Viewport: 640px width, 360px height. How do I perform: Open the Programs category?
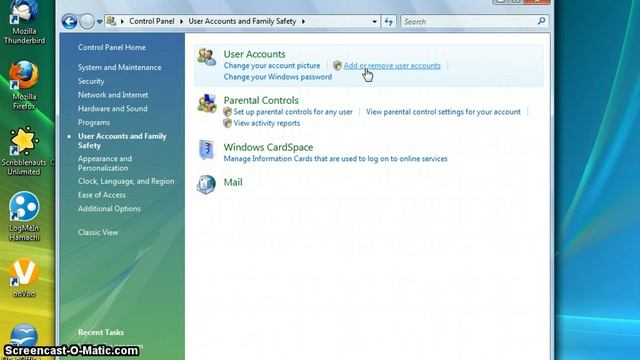click(x=94, y=122)
